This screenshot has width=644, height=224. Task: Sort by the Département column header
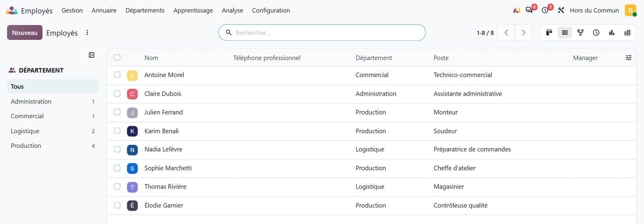(x=374, y=58)
